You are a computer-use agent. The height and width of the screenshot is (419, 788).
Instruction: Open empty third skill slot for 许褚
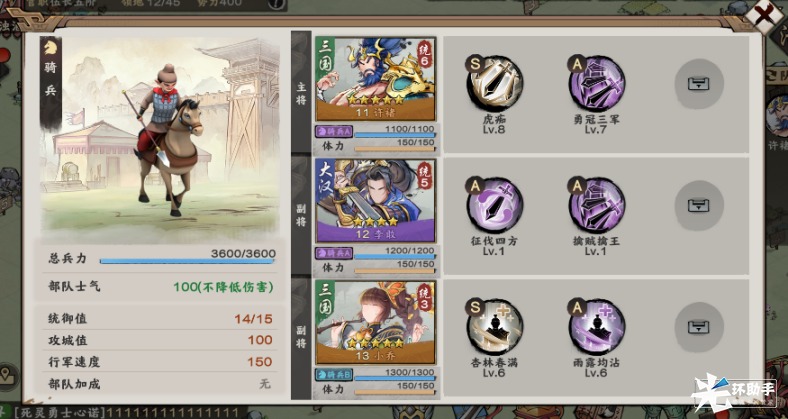(x=699, y=84)
